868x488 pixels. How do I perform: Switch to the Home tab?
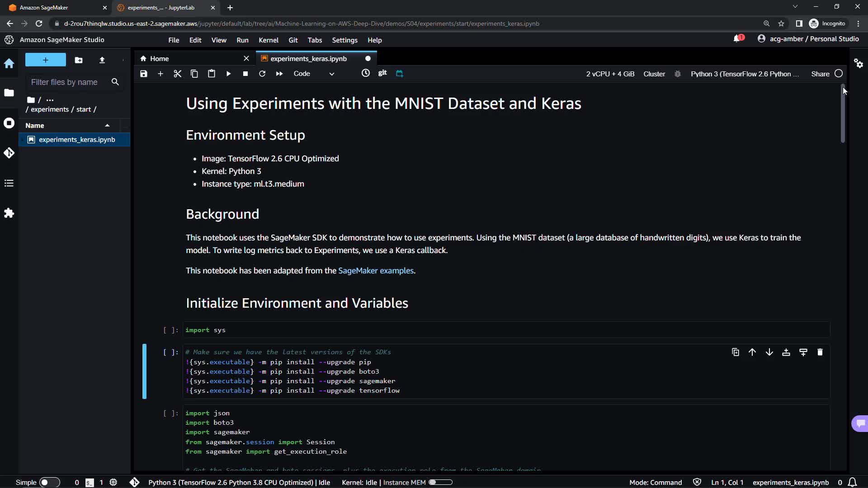pos(159,59)
